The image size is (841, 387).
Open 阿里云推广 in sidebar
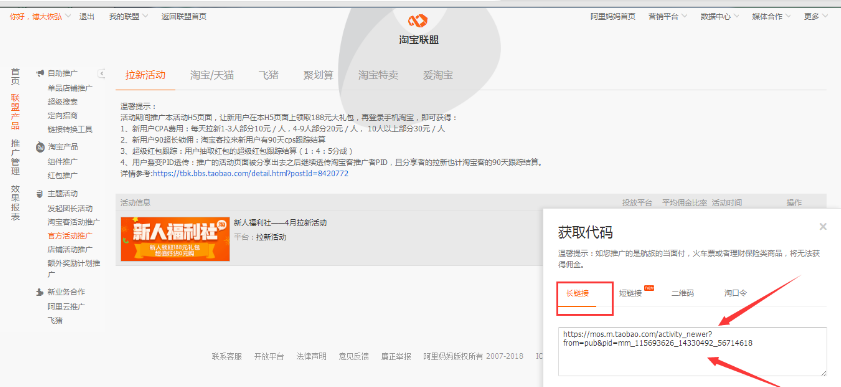pyautogui.click(x=66, y=307)
